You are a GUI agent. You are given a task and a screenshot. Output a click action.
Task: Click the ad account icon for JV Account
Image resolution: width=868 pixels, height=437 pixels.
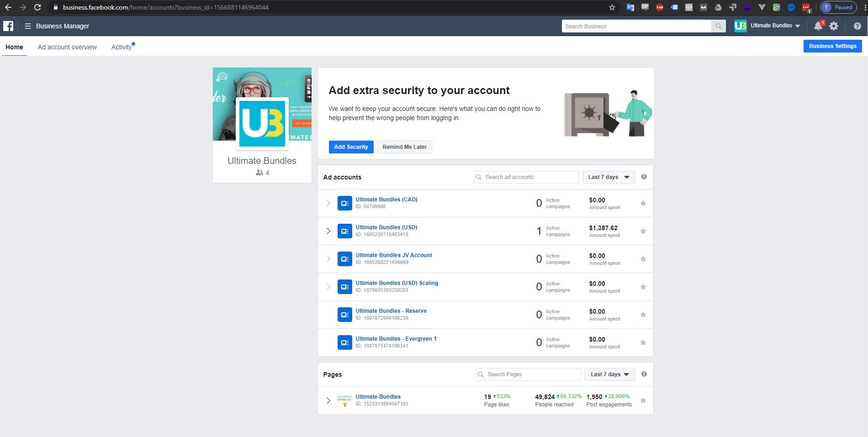click(x=345, y=259)
